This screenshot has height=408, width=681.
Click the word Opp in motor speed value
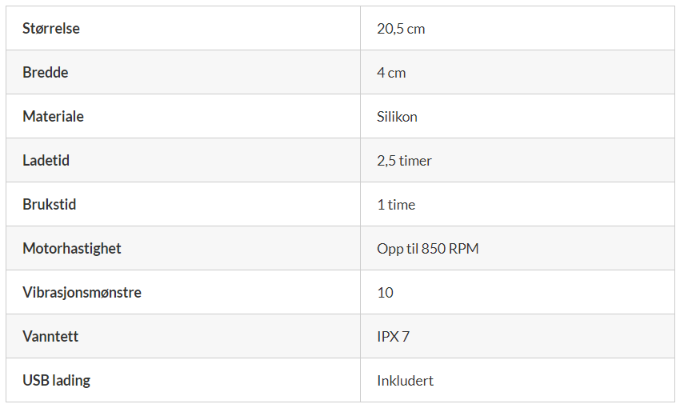tap(390, 248)
